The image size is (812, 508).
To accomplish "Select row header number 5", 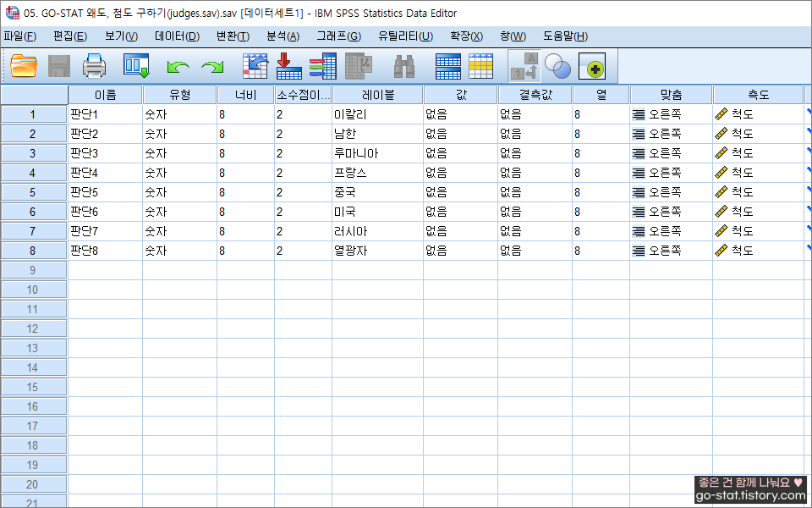I will tap(34, 192).
